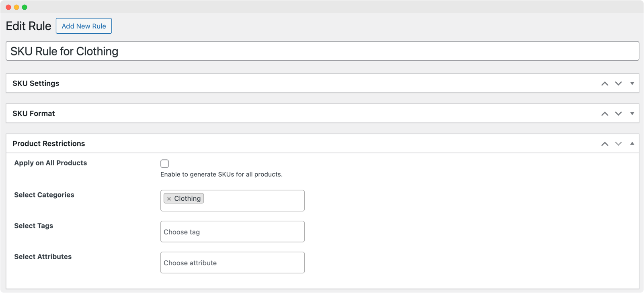The image size is (644, 293).
Task: Open the Choose tag selector
Action: 232,232
